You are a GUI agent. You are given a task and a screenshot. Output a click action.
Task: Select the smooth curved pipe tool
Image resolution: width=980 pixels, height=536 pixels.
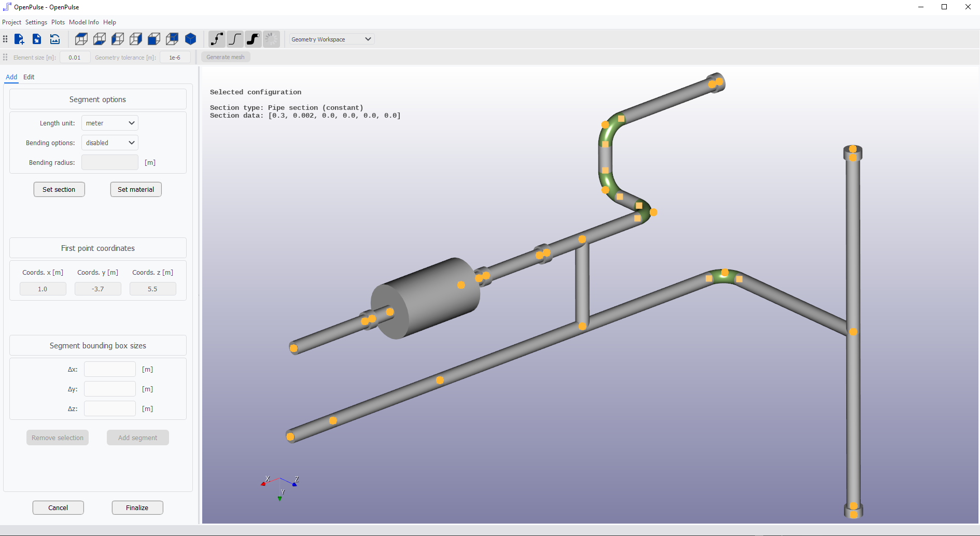pos(235,39)
